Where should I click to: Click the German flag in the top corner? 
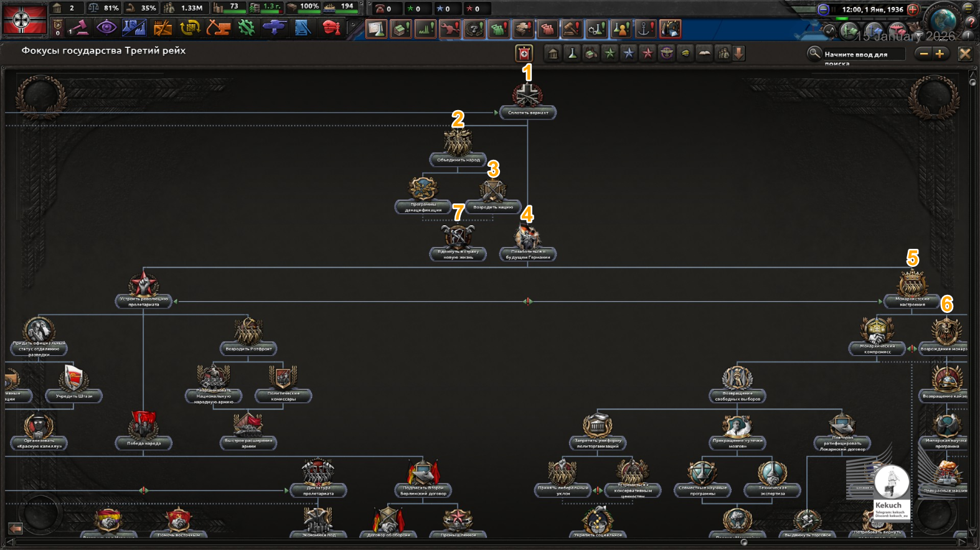[x=24, y=19]
